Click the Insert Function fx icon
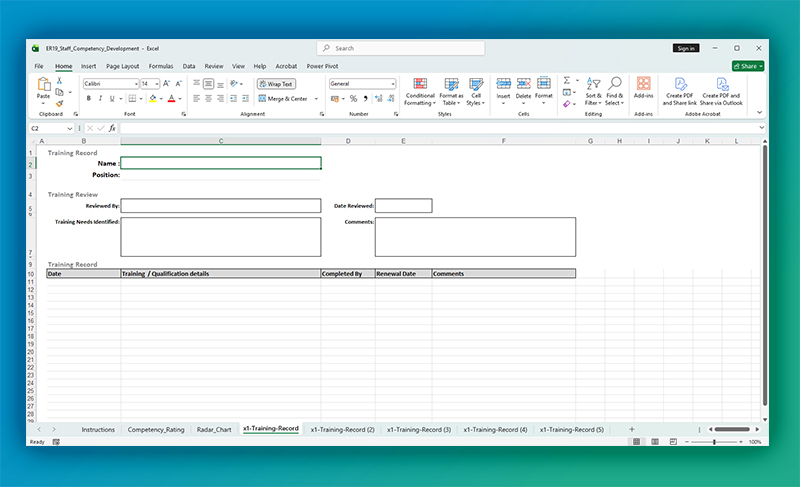This screenshot has width=800, height=487. click(x=113, y=128)
